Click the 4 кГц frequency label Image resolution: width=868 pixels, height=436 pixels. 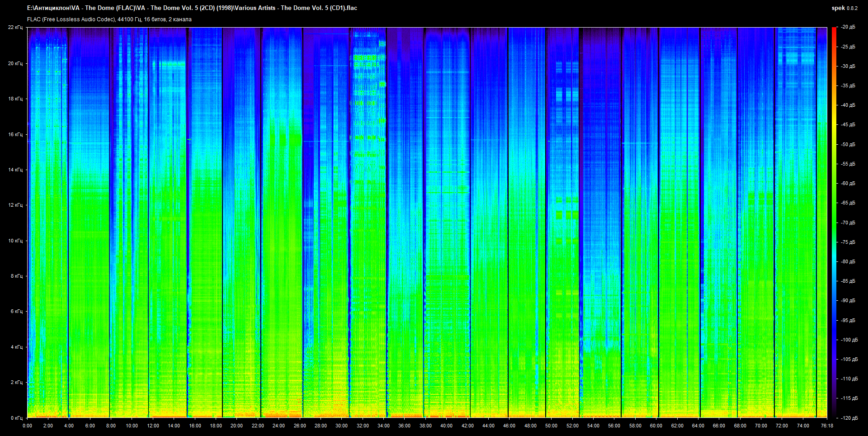tap(16, 347)
